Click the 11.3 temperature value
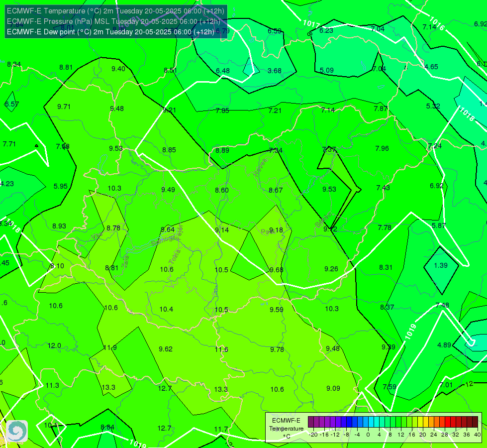The height and width of the screenshot is (448, 487). (x=52, y=385)
